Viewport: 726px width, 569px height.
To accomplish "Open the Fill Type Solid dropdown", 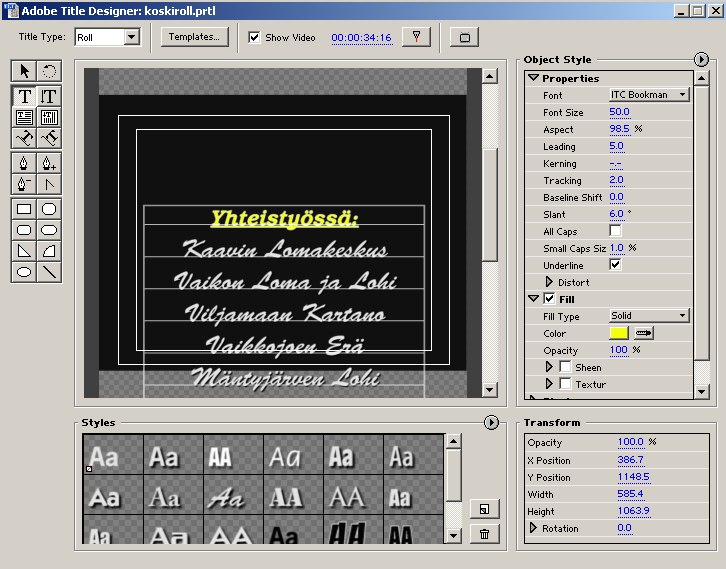I will (649, 316).
